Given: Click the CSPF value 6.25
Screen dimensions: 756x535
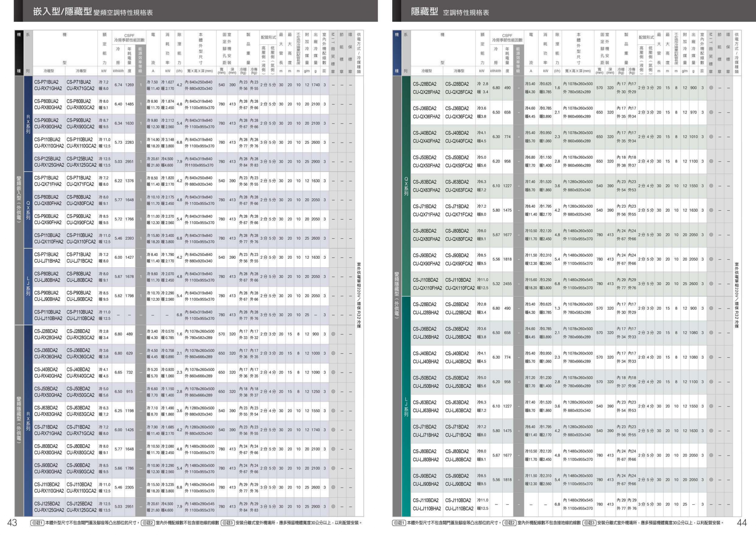Looking at the screenshot, I should [x=118, y=411].
